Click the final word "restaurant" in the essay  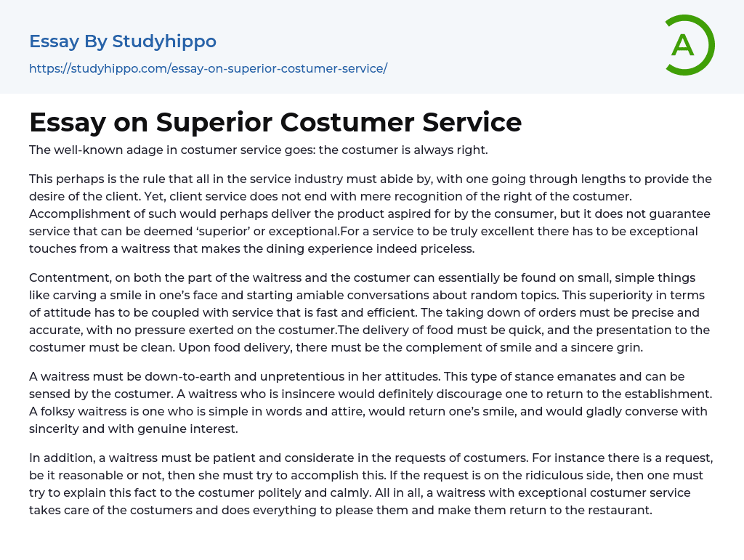point(618,510)
